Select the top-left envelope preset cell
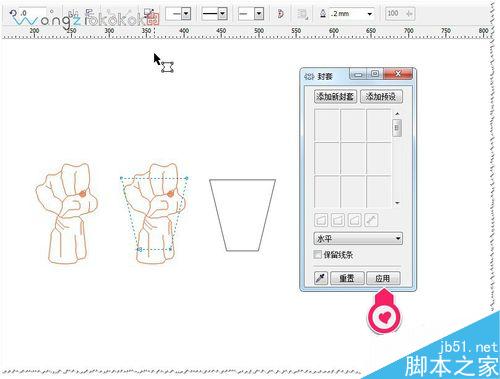500x379 pixels. pyautogui.click(x=327, y=126)
